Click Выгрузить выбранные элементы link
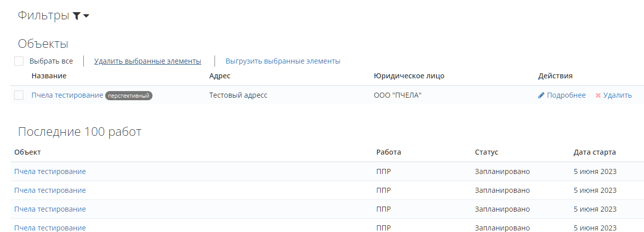 (x=283, y=61)
